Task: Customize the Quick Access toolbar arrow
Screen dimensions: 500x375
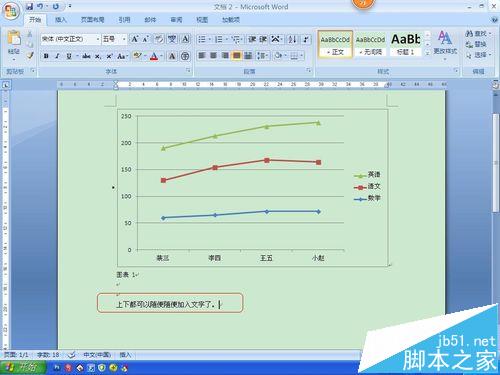Action: click(70, 6)
